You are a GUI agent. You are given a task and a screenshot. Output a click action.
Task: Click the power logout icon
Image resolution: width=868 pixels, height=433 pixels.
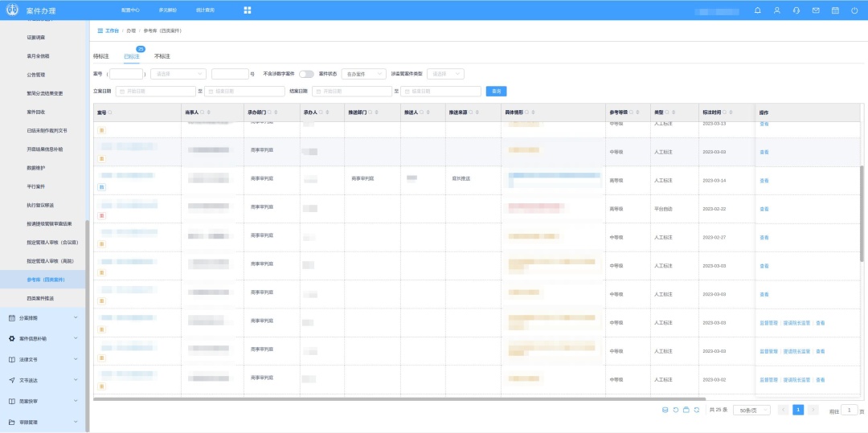854,10
